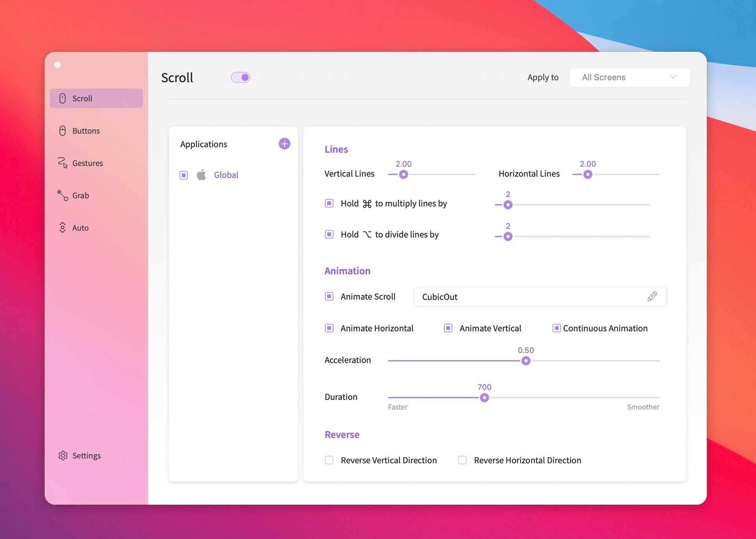Click the Duration label
The height and width of the screenshot is (539, 756).
[x=341, y=397]
